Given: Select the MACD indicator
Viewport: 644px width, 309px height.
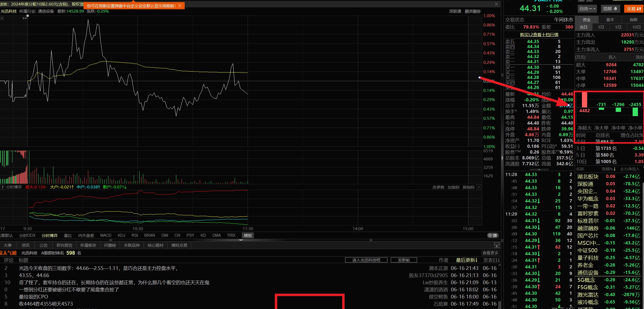Looking at the screenshot, I should click(106, 235).
